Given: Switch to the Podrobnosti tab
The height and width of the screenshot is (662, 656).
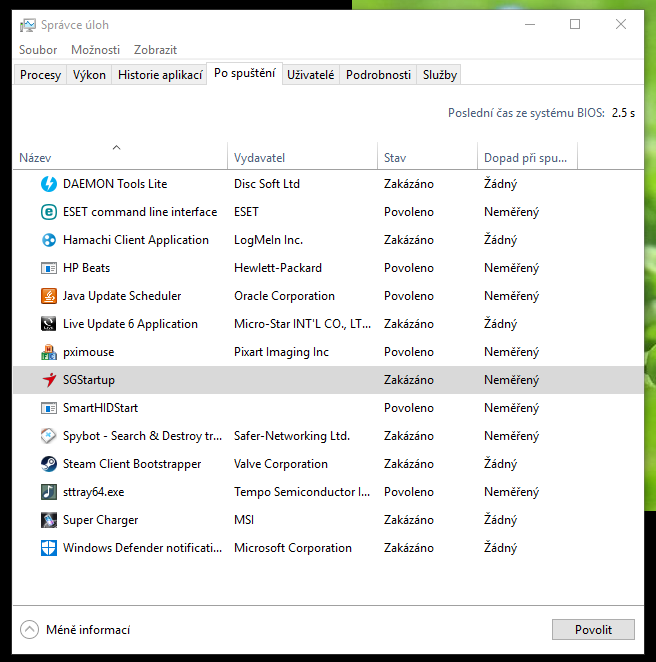Looking at the screenshot, I should (378, 75).
